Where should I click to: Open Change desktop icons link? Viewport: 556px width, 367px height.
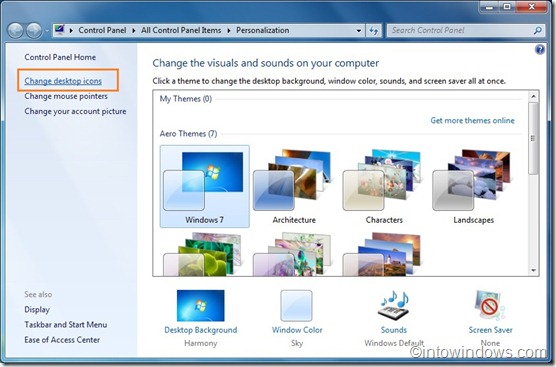63,81
